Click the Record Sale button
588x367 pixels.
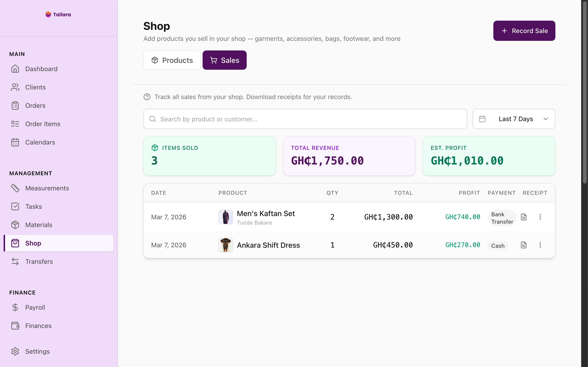pyautogui.click(x=524, y=31)
